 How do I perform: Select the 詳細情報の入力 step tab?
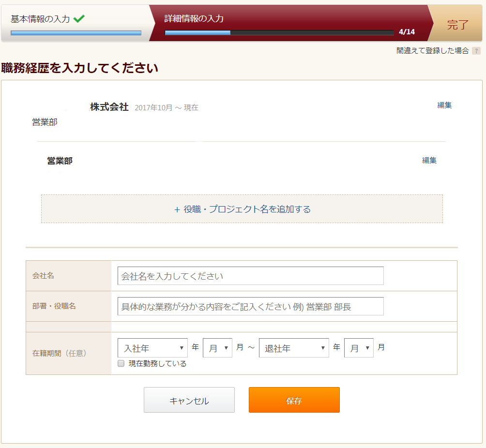(291, 23)
